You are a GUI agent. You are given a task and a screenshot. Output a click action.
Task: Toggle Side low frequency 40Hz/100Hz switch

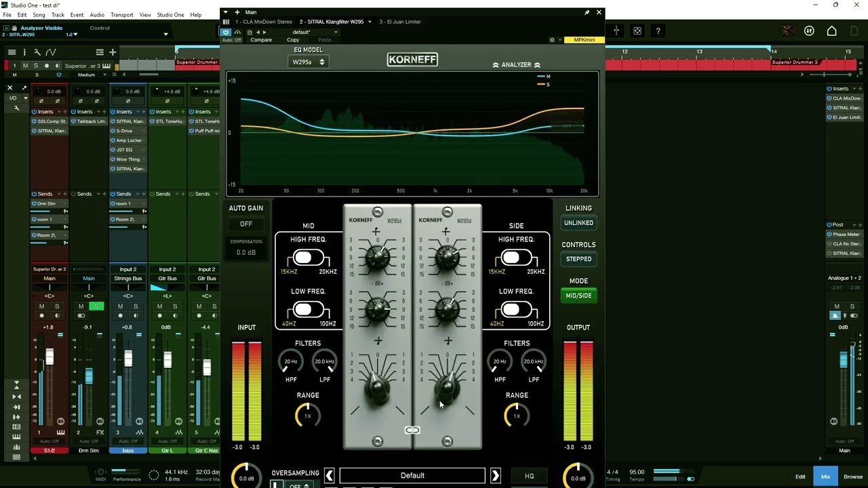pyautogui.click(x=516, y=310)
